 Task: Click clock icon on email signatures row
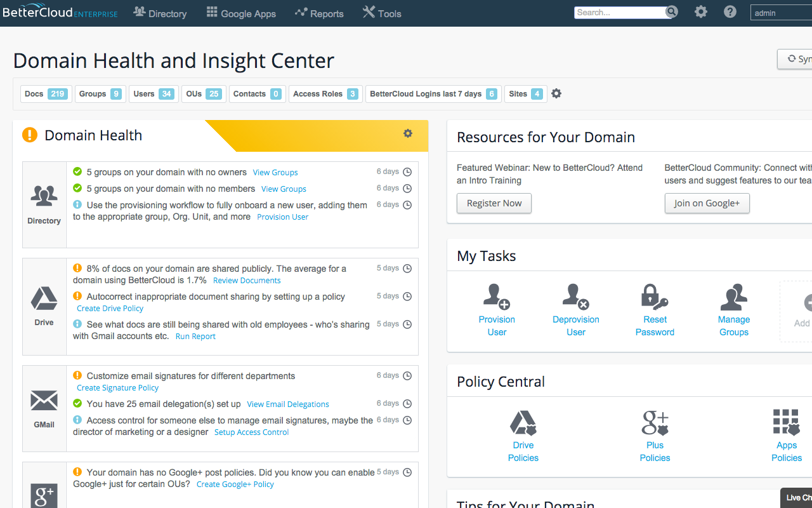point(407,376)
